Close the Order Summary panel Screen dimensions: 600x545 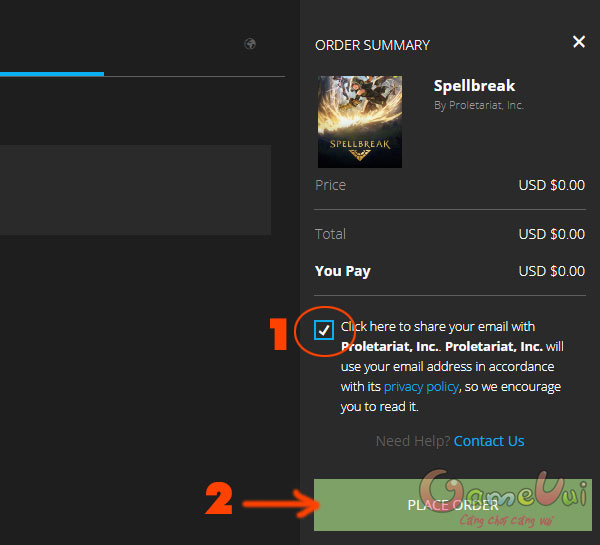[578, 42]
